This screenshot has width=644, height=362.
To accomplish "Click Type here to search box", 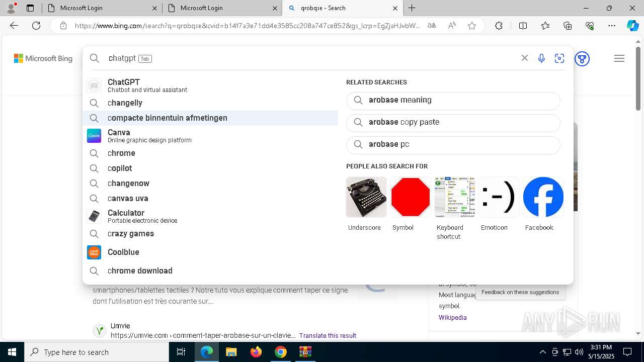I will [97, 352].
